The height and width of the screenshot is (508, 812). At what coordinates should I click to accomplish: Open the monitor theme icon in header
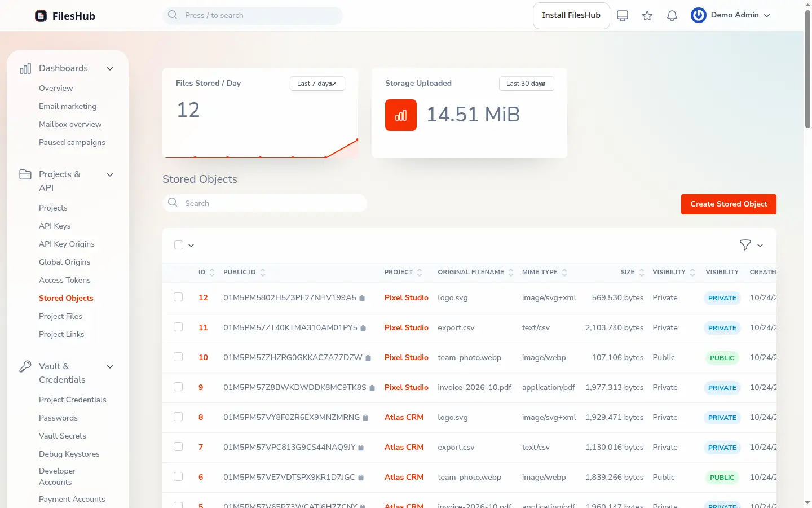point(623,16)
